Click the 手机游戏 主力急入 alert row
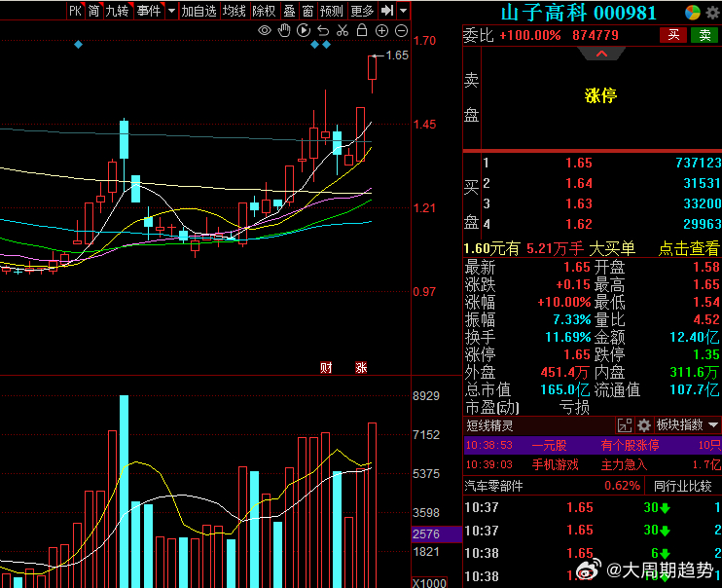 click(x=593, y=464)
